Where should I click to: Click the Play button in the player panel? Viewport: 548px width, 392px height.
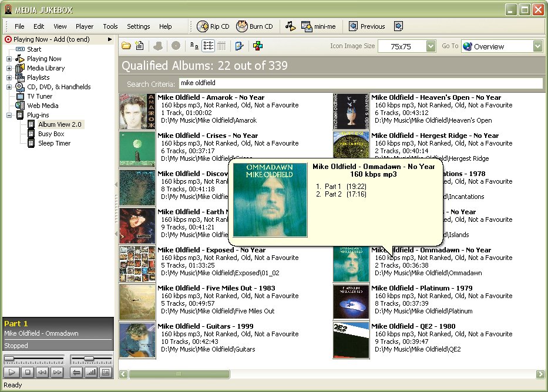click(x=12, y=373)
